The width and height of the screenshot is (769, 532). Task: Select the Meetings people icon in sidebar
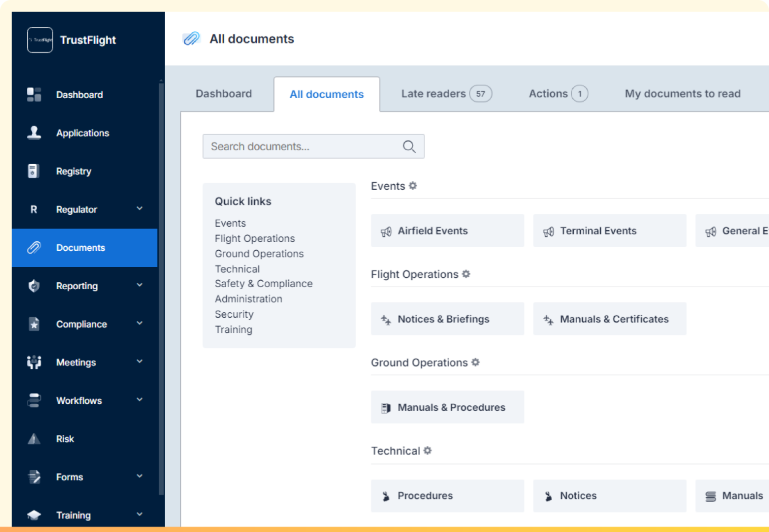pos(34,362)
